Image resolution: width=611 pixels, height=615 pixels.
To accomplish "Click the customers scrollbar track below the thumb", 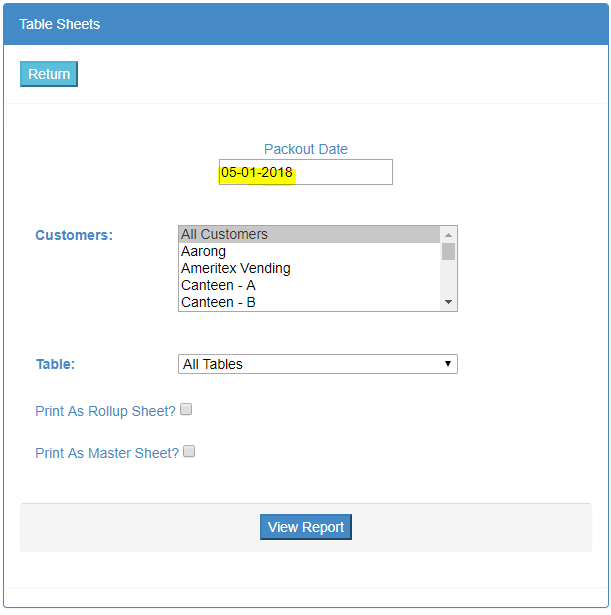I will pos(448,277).
